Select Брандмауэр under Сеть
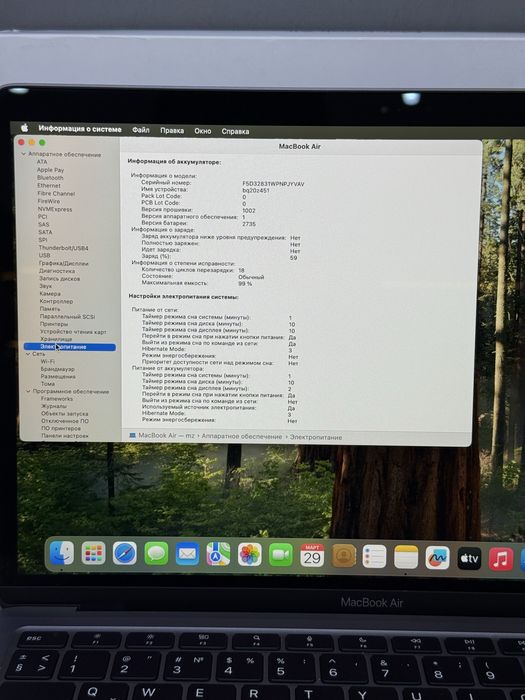 58,369
